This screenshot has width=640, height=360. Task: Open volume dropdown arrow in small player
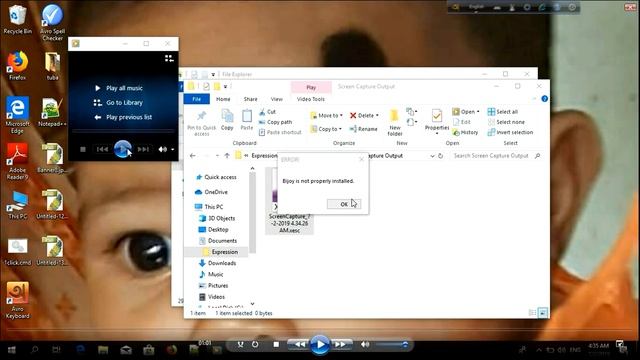[x=173, y=149]
